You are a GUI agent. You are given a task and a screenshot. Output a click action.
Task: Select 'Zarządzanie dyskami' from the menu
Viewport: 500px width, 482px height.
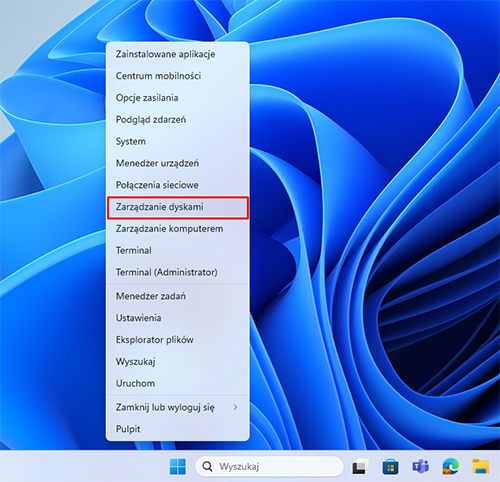coord(178,207)
